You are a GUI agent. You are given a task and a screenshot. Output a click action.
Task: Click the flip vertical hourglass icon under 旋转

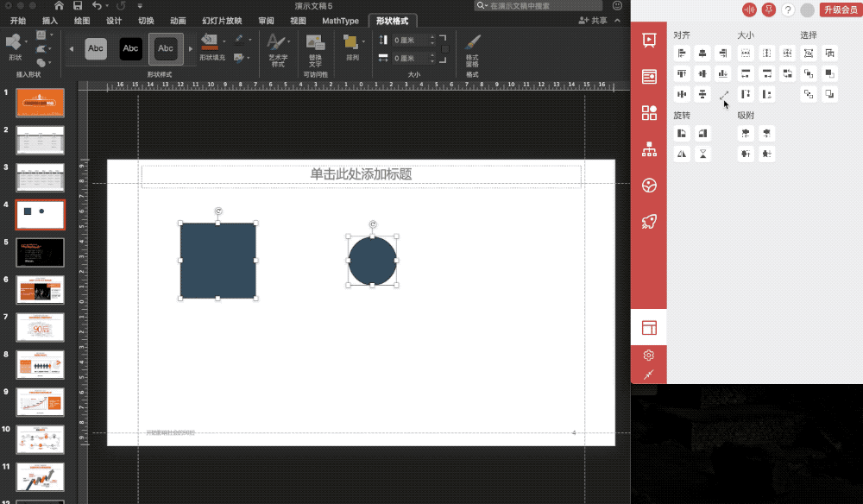click(702, 154)
